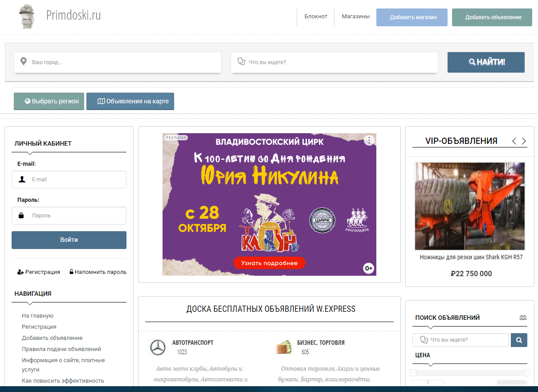
Task: Focus the Пароль input field
Action: coord(69,216)
